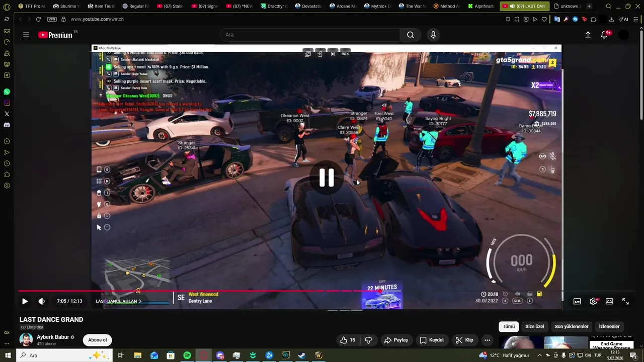
Task: Save video with Kaydet button
Action: (x=432, y=340)
